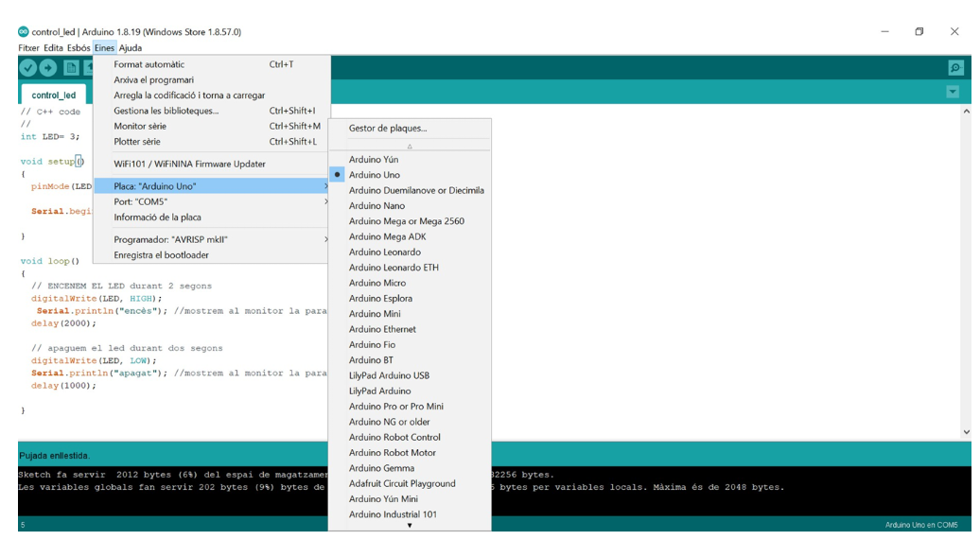980x539 pixels.
Task: Switch to the control_led sketch tab
Action: click(x=53, y=95)
